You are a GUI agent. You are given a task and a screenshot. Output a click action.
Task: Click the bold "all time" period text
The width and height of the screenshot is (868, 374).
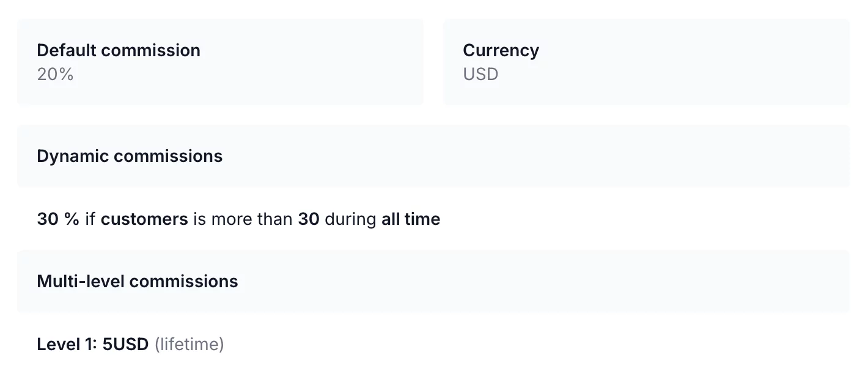[411, 219]
